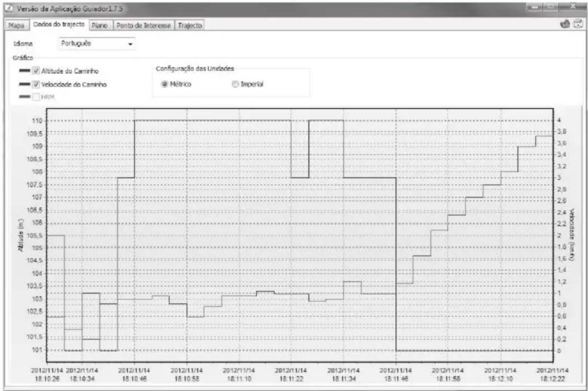Click the 18:10:58 time axis label
Screen dimensions: 588x391
pyautogui.click(x=187, y=375)
